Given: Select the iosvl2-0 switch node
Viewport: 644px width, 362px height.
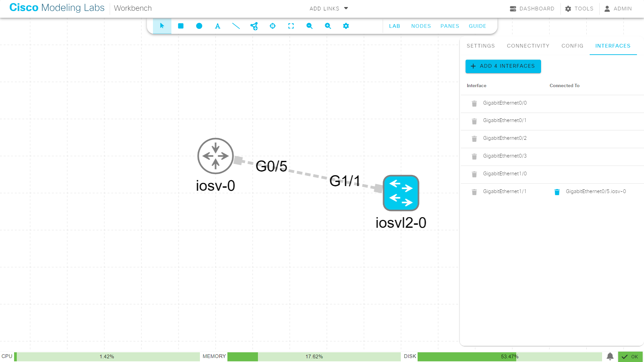Looking at the screenshot, I should 401,193.
